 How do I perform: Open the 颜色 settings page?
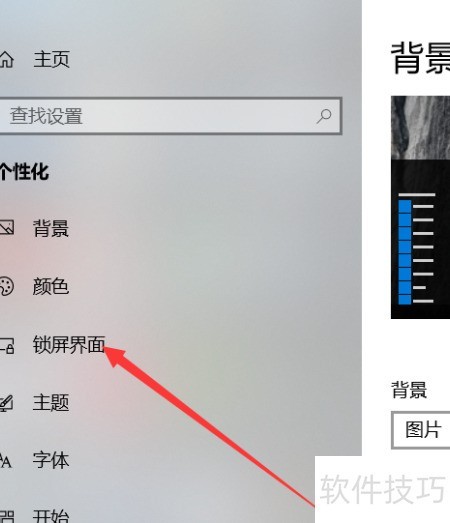click(x=51, y=286)
